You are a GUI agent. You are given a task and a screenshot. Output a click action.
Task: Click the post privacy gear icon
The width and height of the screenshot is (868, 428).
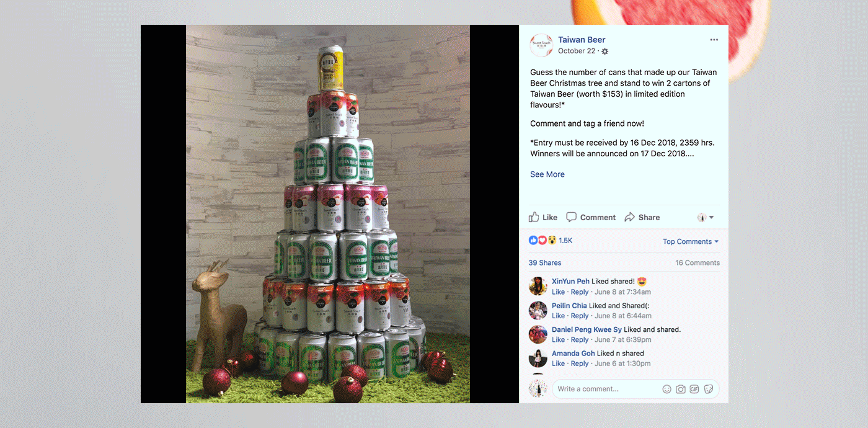605,51
